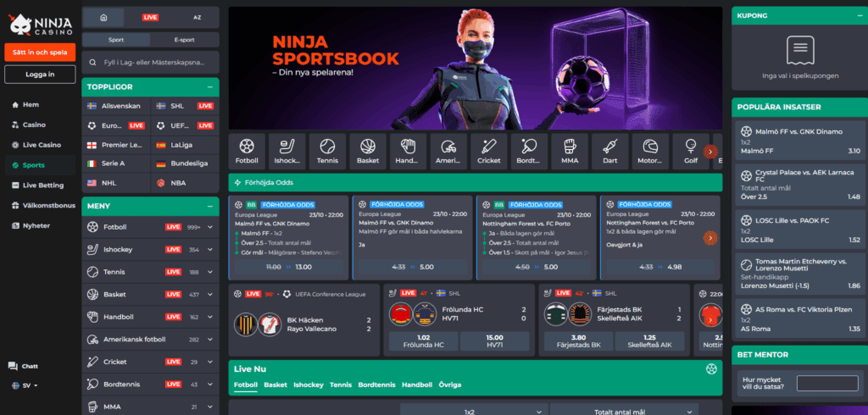Select the Tennis sport icon tile
Image resolution: width=868 pixels, height=415 pixels.
327,151
